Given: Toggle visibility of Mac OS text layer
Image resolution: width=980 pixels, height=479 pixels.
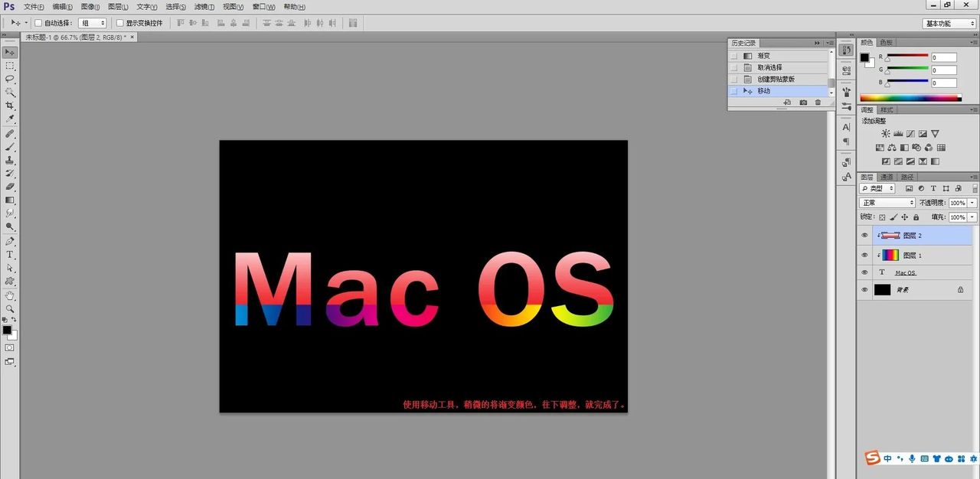Looking at the screenshot, I should pos(864,272).
